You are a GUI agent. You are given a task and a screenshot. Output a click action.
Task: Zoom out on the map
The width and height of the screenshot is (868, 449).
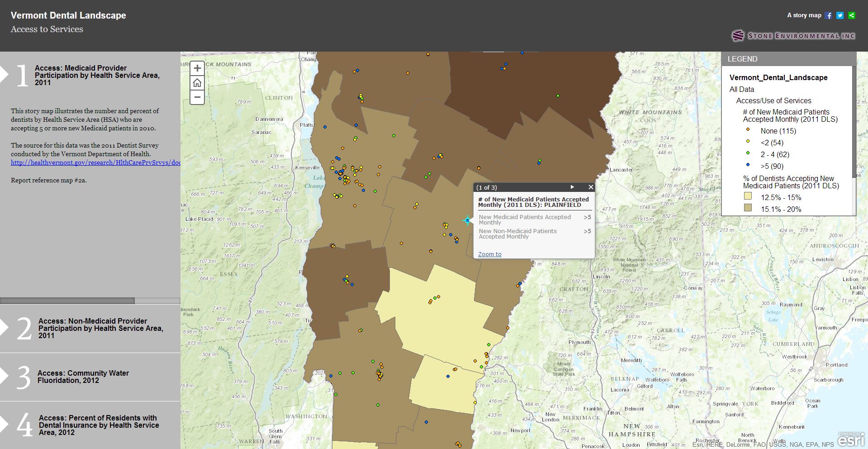(x=197, y=97)
